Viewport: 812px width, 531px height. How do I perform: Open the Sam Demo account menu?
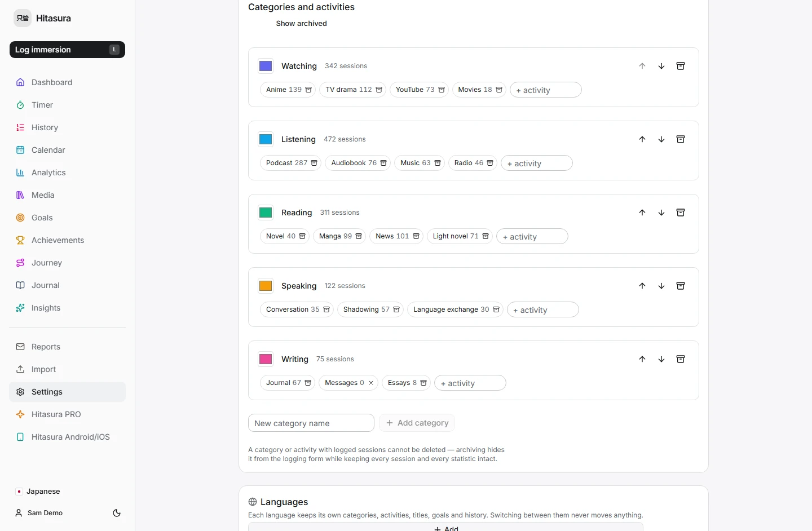39,513
